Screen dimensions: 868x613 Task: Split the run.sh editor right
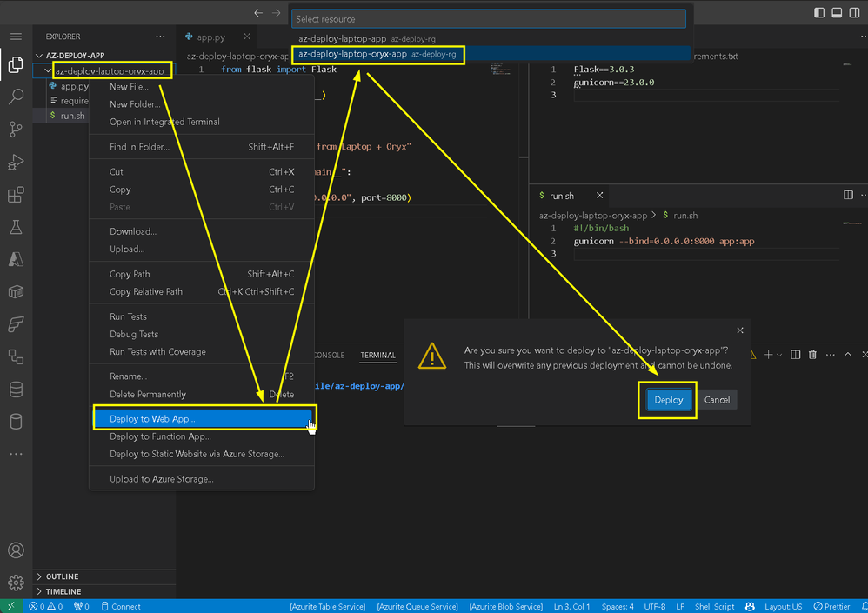pyautogui.click(x=848, y=195)
